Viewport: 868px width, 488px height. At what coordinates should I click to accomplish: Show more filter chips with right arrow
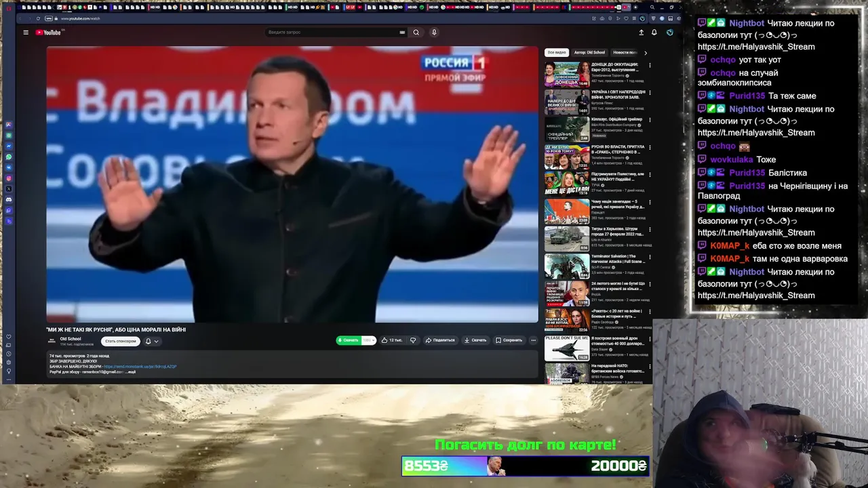tap(645, 52)
